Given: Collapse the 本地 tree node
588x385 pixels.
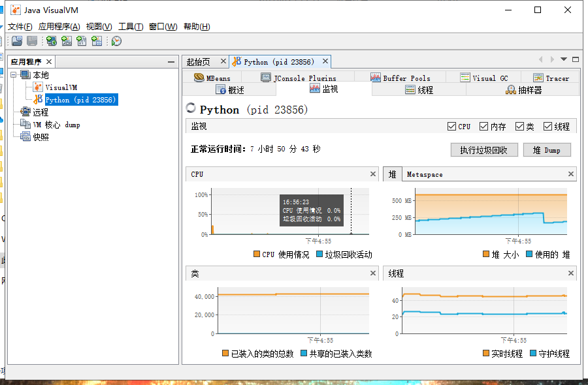Looking at the screenshot, I should 14,74.
